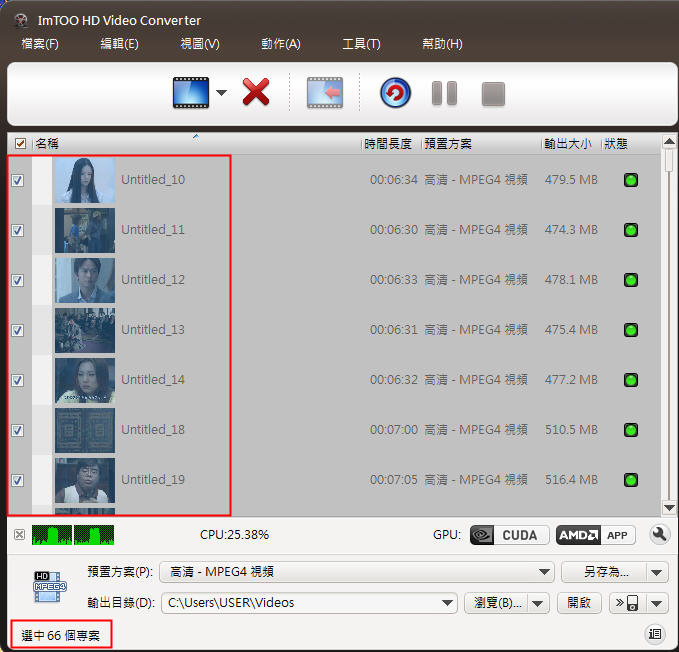Click the clip video segment icon
Screen dimensions: 679x652
pos(324,93)
